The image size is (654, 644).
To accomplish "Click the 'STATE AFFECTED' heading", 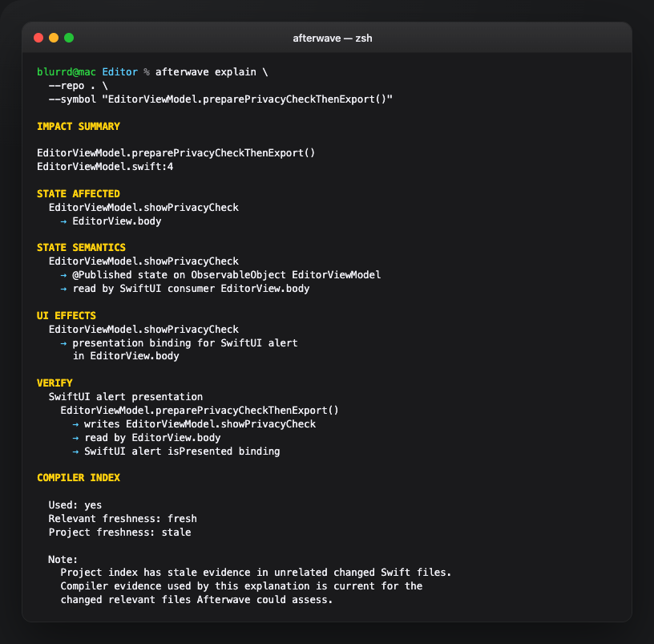I will tap(79, 193).
